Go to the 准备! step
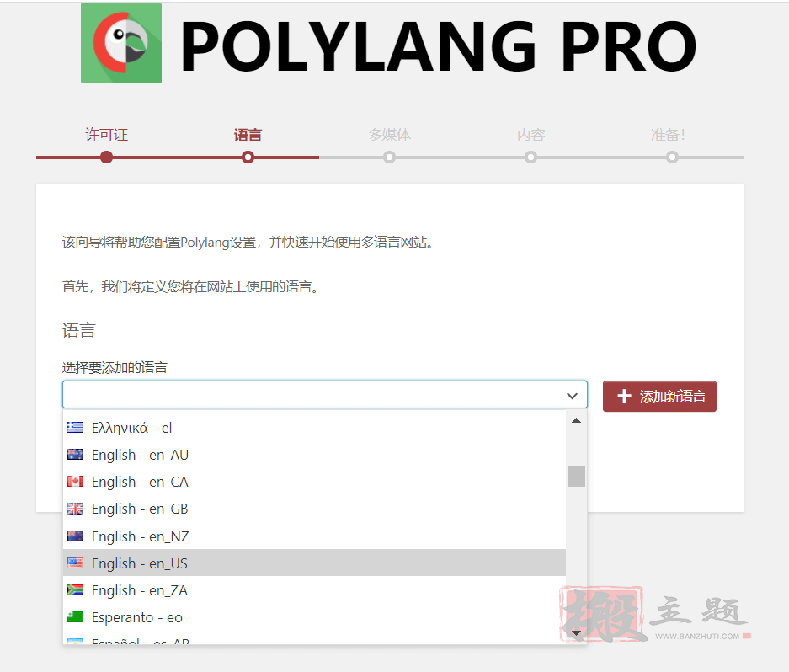The height and width of the screenshot is (672, 789). point(668,135)
